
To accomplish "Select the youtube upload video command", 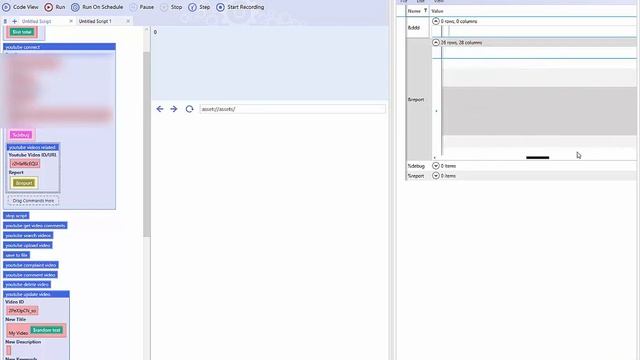I will coord(28,245).
